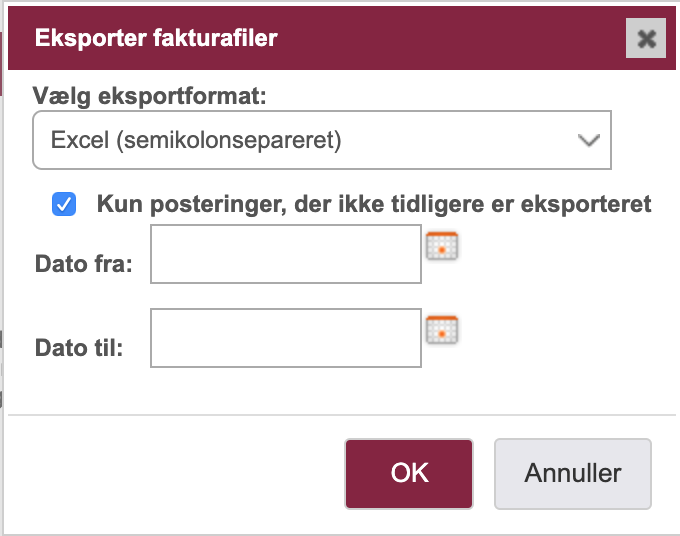Click the 'Dato fra:' label
Viewport: 680px width, 536px height.
tap(84, 264)
